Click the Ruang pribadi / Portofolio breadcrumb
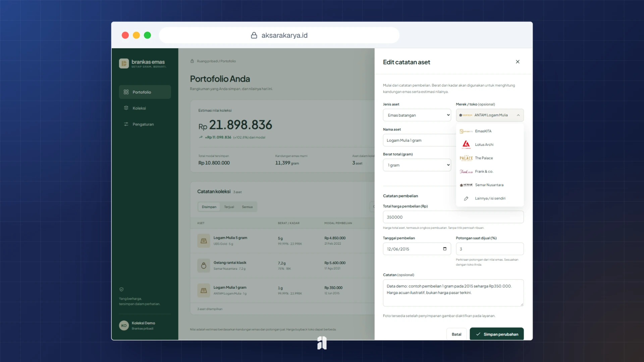The width and height of the screenshot is (644, 362). coord(216,61)
